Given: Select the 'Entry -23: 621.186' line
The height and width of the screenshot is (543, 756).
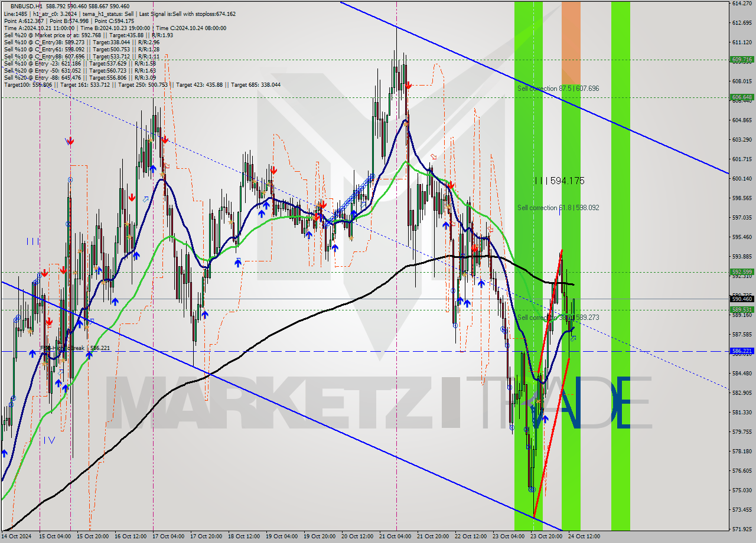Looking at the screenshot, I should point(80,63).
